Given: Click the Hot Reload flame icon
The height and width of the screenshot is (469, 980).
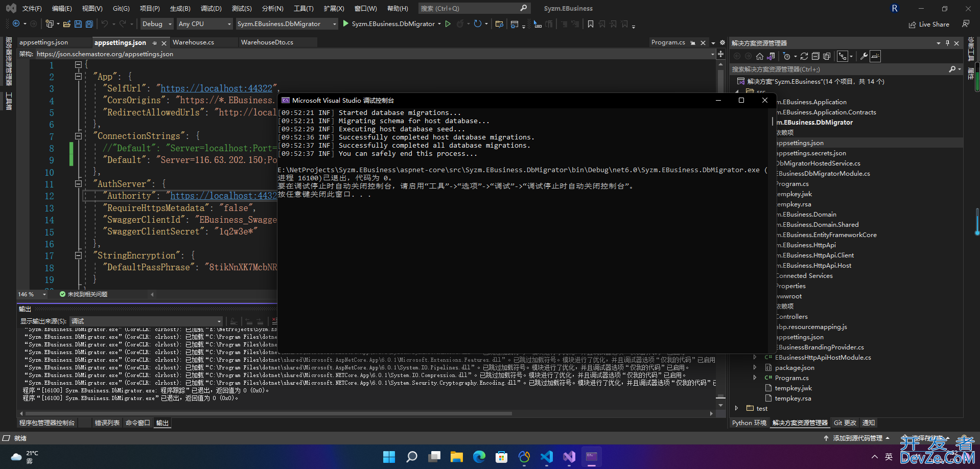Looking at the screenshot, I should (460, 24).
